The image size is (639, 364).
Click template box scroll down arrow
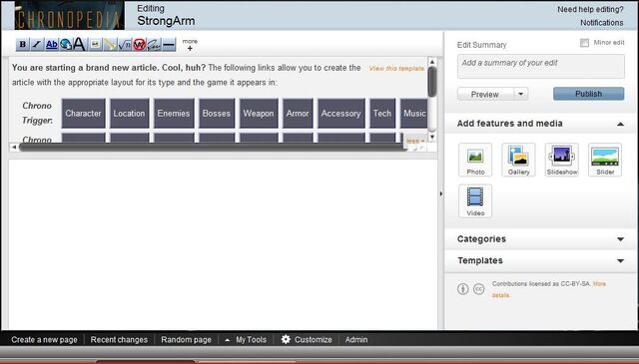[432, 137]
